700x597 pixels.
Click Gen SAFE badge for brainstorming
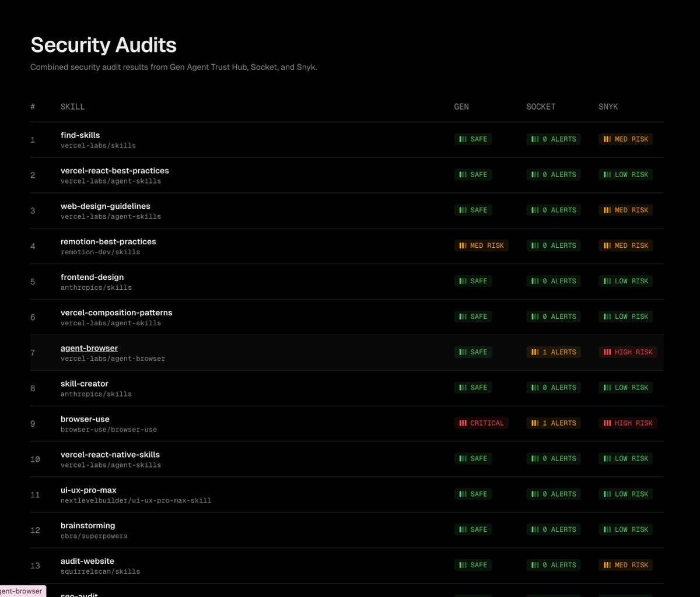tap(473, 531)
